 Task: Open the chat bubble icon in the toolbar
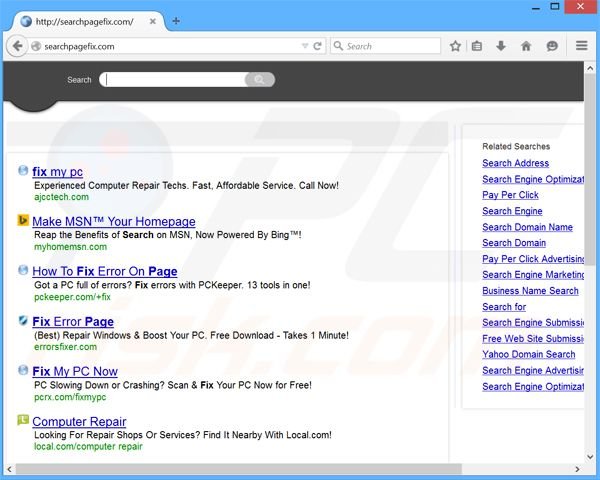(552, 46)
